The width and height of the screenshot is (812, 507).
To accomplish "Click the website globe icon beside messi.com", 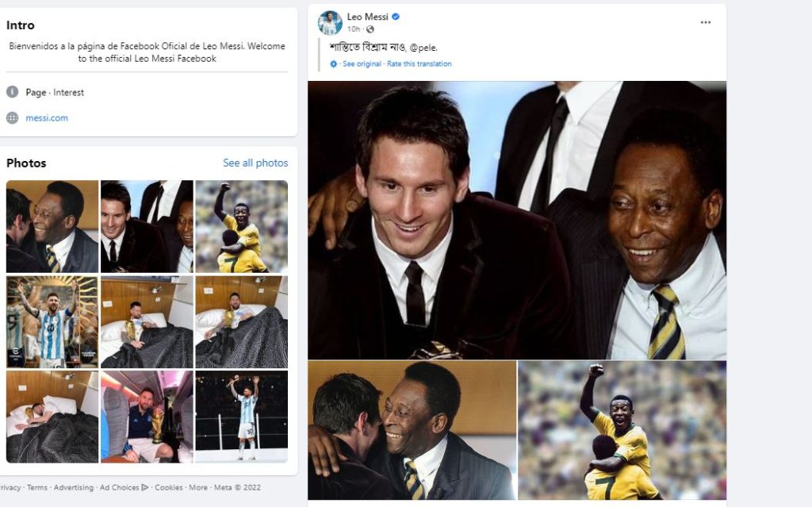I will 13,117.
